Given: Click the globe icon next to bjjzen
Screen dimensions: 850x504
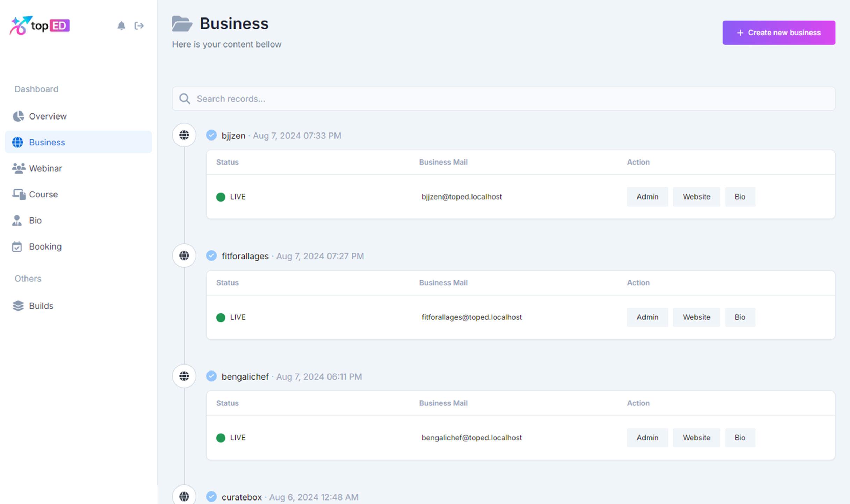Looking at the screenshot, I should click(x=184, y=135).
